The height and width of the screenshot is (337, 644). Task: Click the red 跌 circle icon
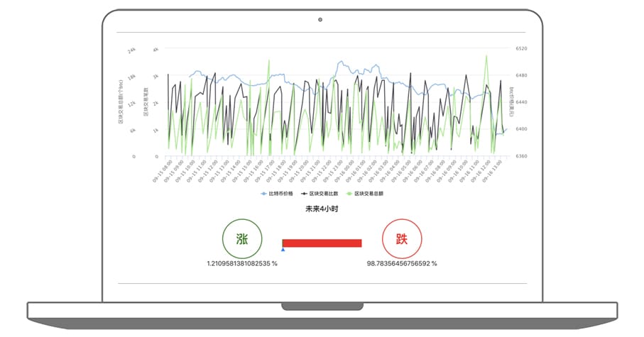tap(402, 238)
